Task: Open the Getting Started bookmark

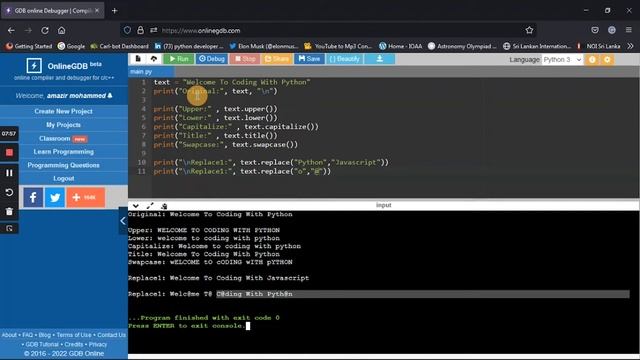Action: tap(29, 46)
